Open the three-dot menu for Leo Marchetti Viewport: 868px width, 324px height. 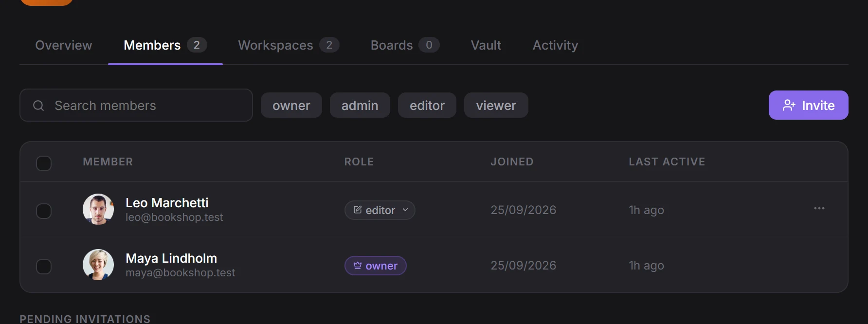[x=819, y=208]
